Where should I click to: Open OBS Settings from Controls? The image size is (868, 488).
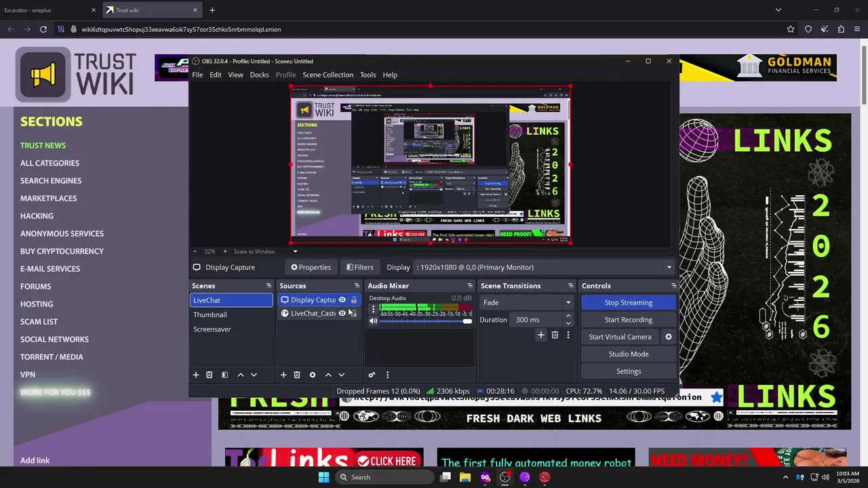coord(629,371)
